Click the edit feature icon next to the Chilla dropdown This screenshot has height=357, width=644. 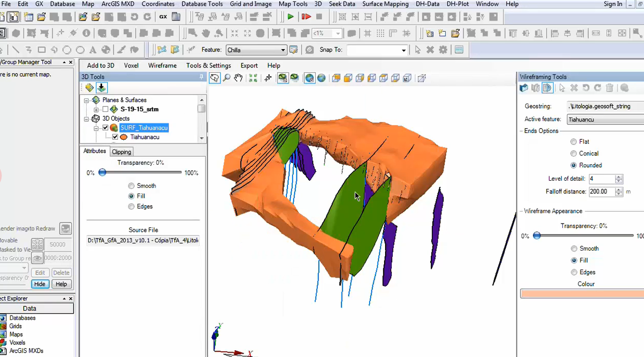(294, 50)
